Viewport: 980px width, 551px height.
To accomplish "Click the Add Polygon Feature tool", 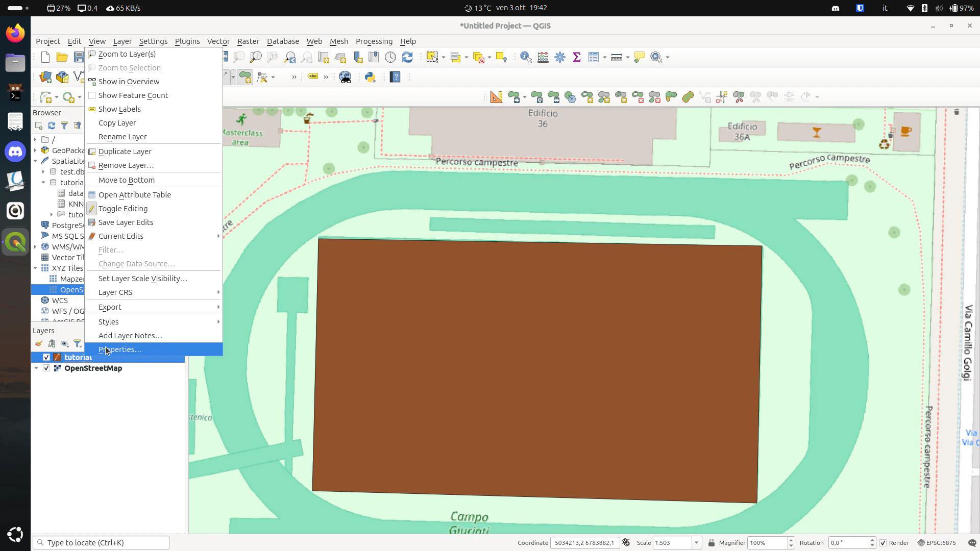I will pyautogui.click(x=245, y=77).
